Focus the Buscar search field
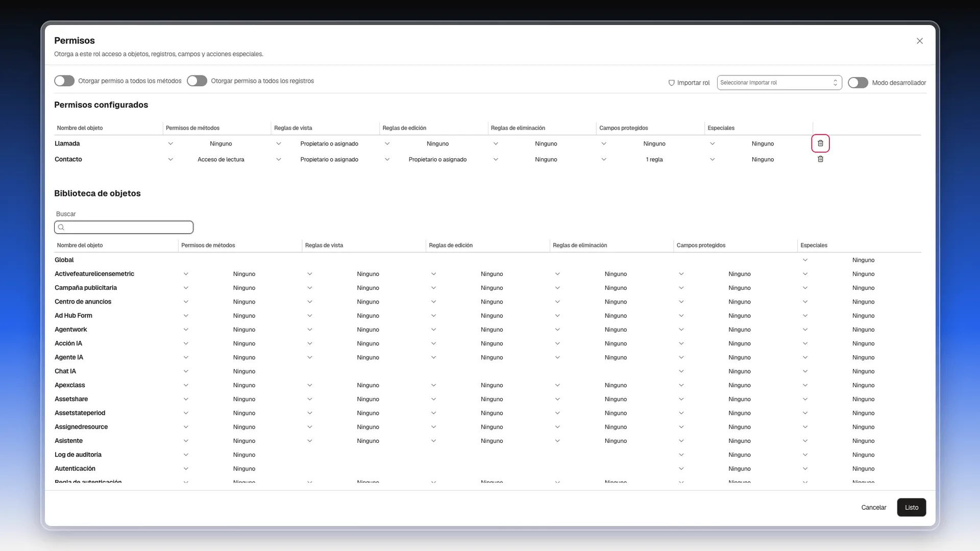980x551 pixels. pos(124,227)
